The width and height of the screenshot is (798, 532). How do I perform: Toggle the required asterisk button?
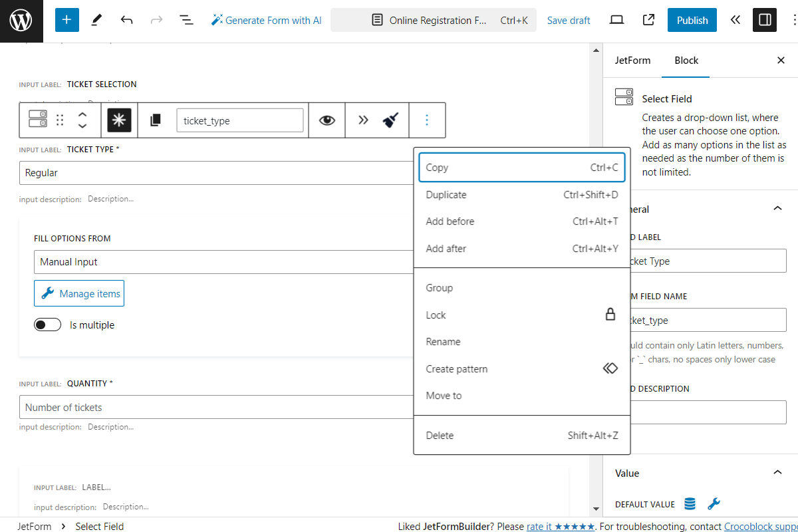120,120
